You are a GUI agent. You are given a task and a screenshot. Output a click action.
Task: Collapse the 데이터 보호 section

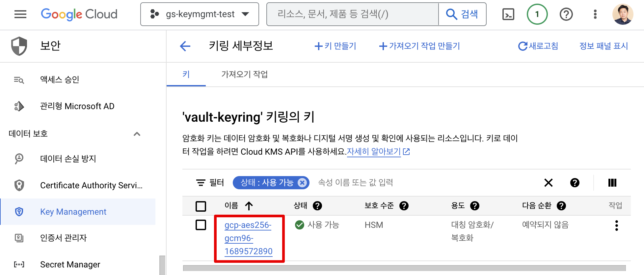[137, 134]
